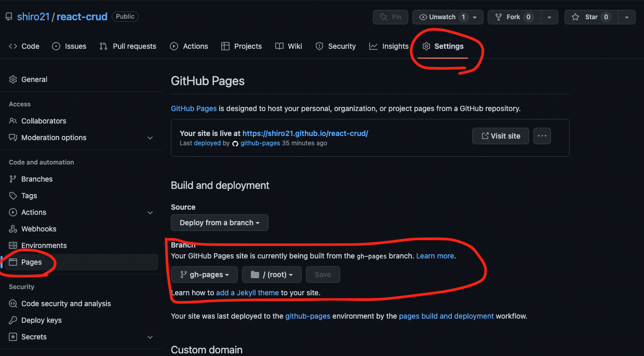Click the folder icon on the root button
Image resolution: width=644 pixels, height=356 pixels.
click(x=254, y=275)
